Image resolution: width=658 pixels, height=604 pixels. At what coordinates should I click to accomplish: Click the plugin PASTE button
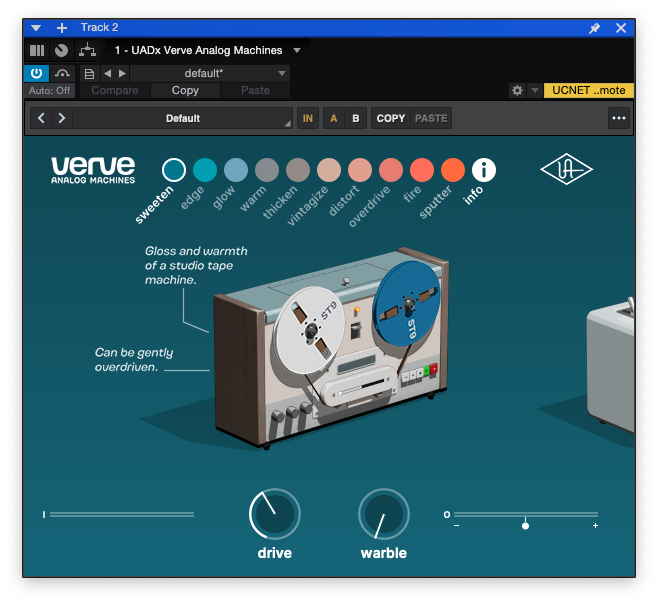click(x=431, y=118)
